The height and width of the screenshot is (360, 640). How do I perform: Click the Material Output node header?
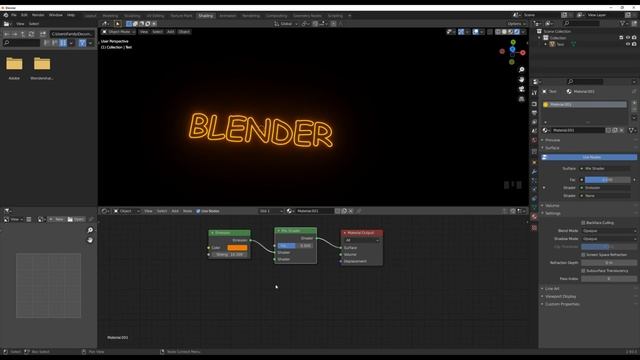(362, 233)
